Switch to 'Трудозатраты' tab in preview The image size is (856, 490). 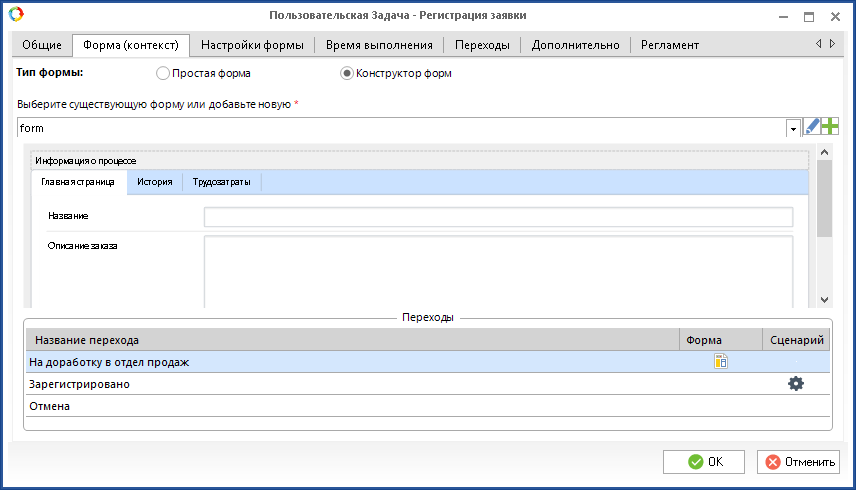pos(222,182)
